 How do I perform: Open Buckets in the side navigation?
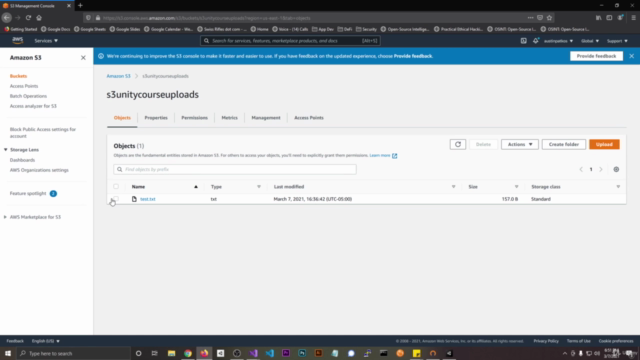click(18, 76)
